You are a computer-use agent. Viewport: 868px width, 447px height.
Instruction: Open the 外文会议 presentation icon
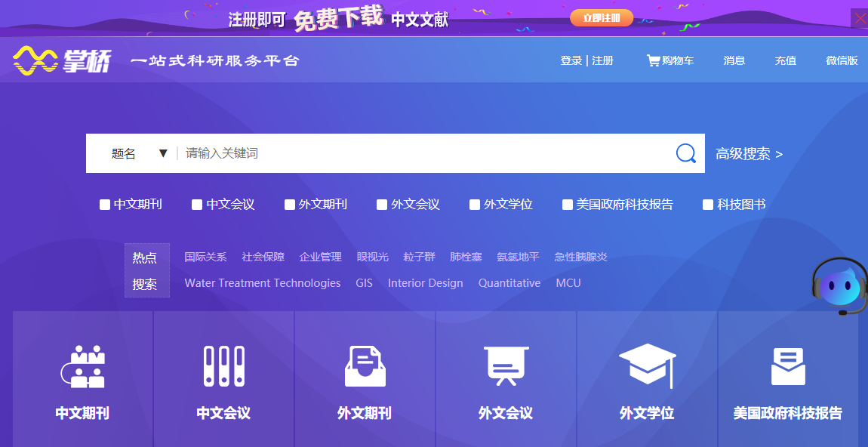[505, 365]
